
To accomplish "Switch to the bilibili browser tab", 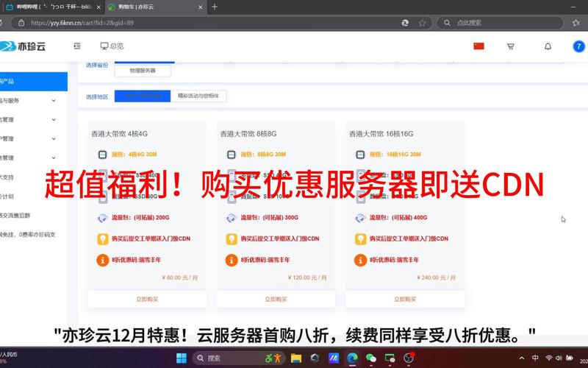I will [x=53, y=7].
